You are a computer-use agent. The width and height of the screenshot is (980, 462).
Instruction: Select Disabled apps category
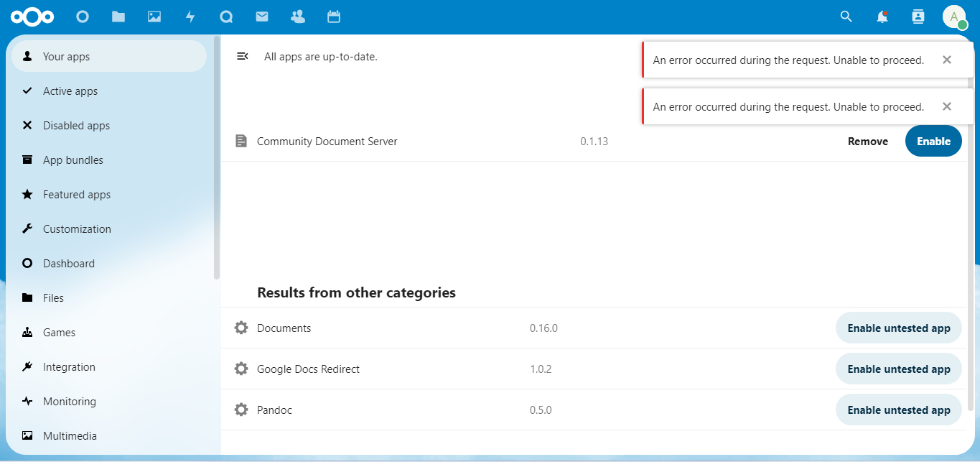coord(76,126)
